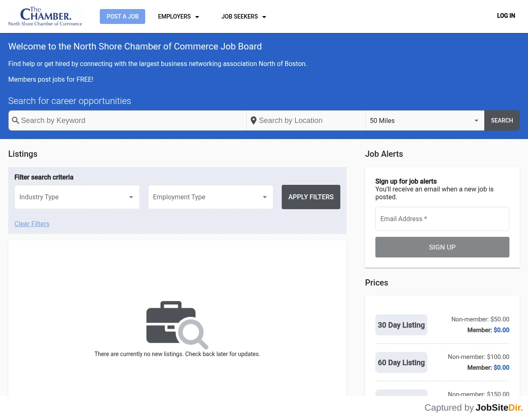Click the Prices heading
528x420 pixels.
point(377,283)
